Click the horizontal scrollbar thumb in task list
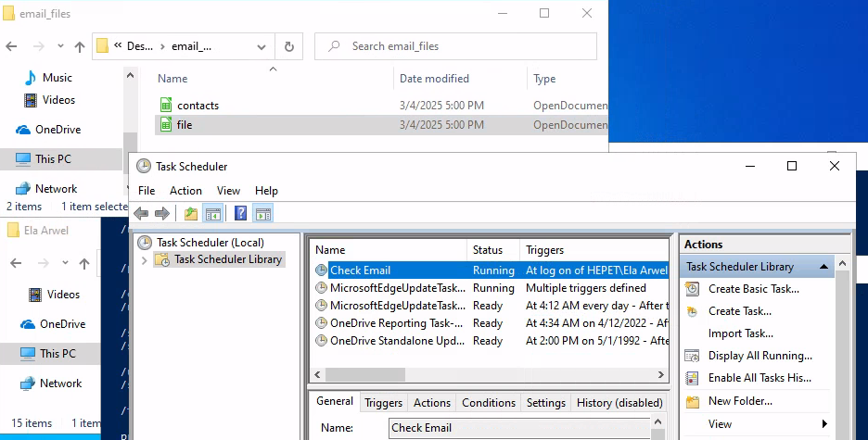This screenshot has width=868, height=440. click(x=365, y=375)
